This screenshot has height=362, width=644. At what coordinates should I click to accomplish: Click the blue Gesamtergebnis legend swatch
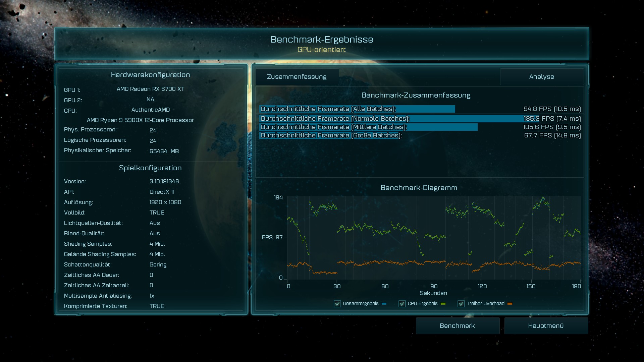pyautogui.click(x=384, y=304)
